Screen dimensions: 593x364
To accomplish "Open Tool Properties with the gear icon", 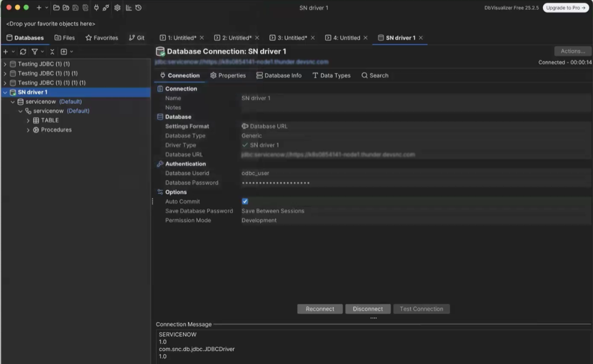I will [x=117, y=7].
